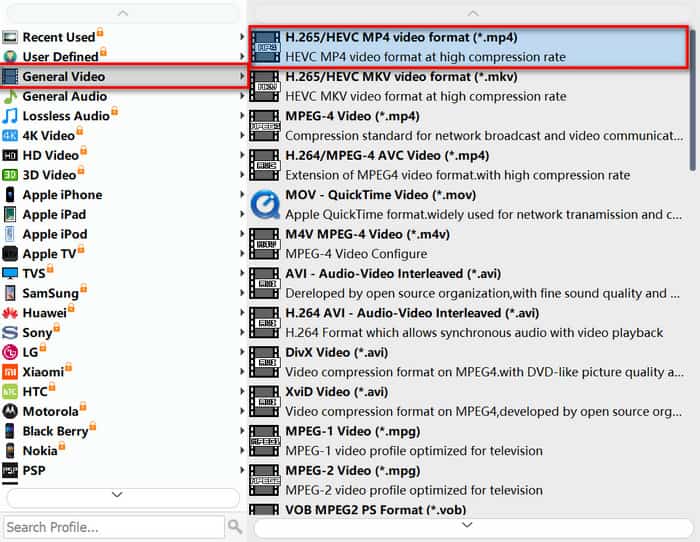Click the format list scroll-up arrow
The height and width of the screenshot is (542, 700).
tap(473, 13)
